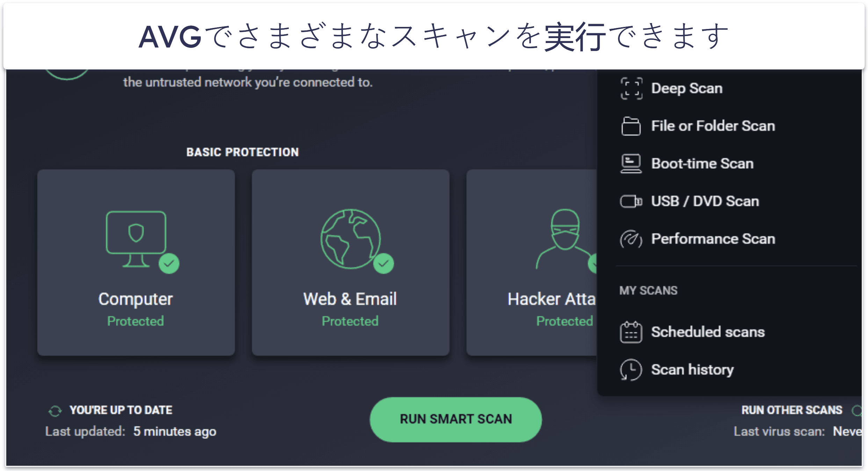The image size is (868, 471).
Task: Click the green checkmark badge on Computer
Action: coord(169,263)
